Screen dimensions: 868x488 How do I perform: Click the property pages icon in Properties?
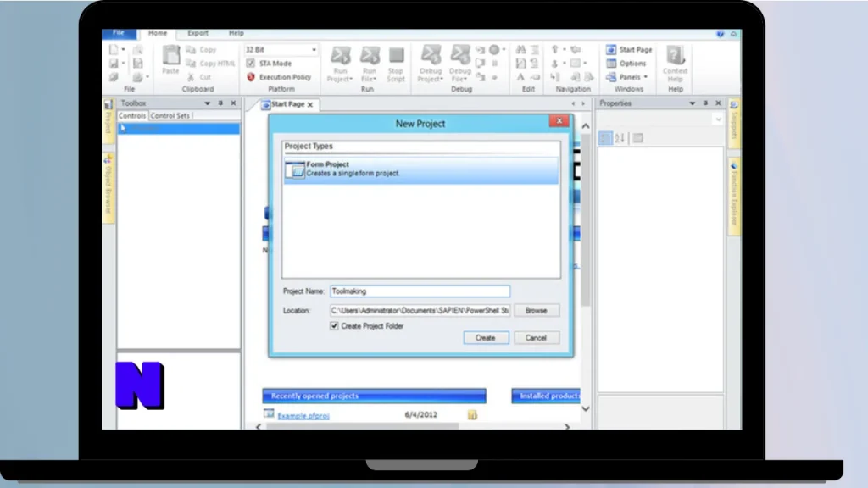(637, 138)
